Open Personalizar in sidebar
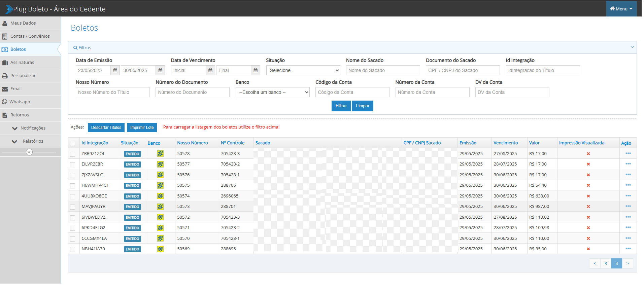The width and height of the screenshot is (644, 292). click(30, 76)
